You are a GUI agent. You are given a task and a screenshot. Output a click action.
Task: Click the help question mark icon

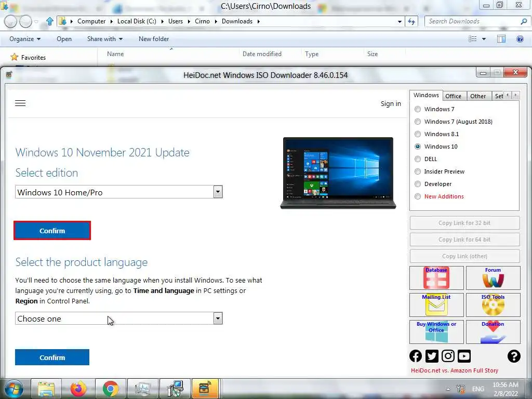click(x=514, y=356)
